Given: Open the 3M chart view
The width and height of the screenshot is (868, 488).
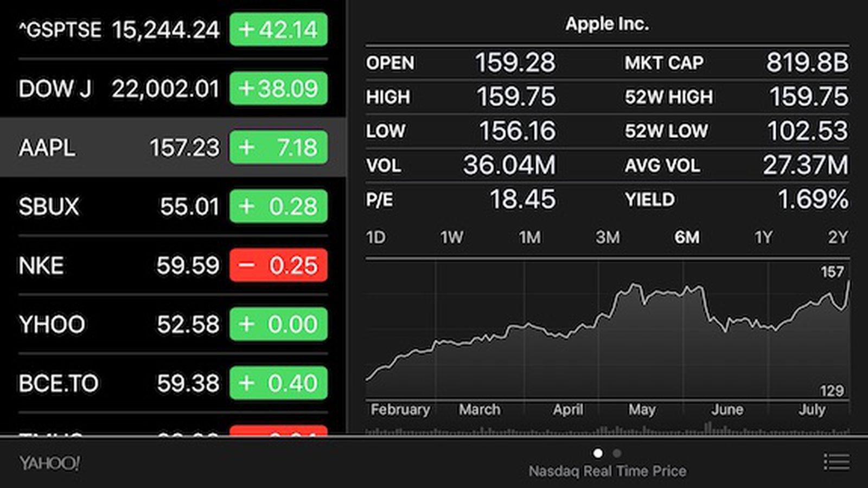Looking at the screenshot, I should tap(609, 237).
